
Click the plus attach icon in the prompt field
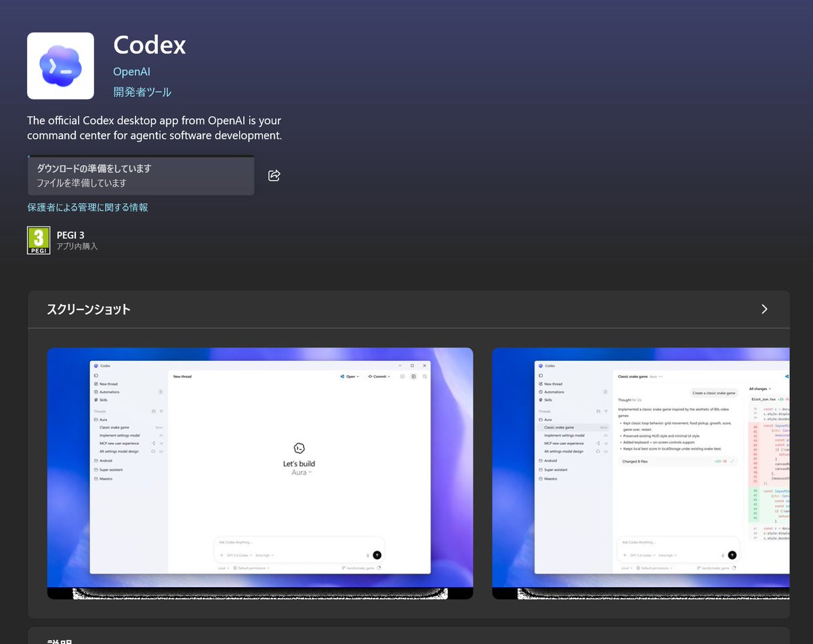coord(221,555)
